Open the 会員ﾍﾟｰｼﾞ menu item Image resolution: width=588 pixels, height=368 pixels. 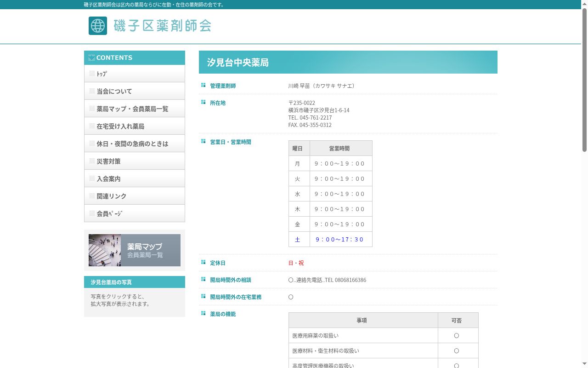click(x=135, y=213)
